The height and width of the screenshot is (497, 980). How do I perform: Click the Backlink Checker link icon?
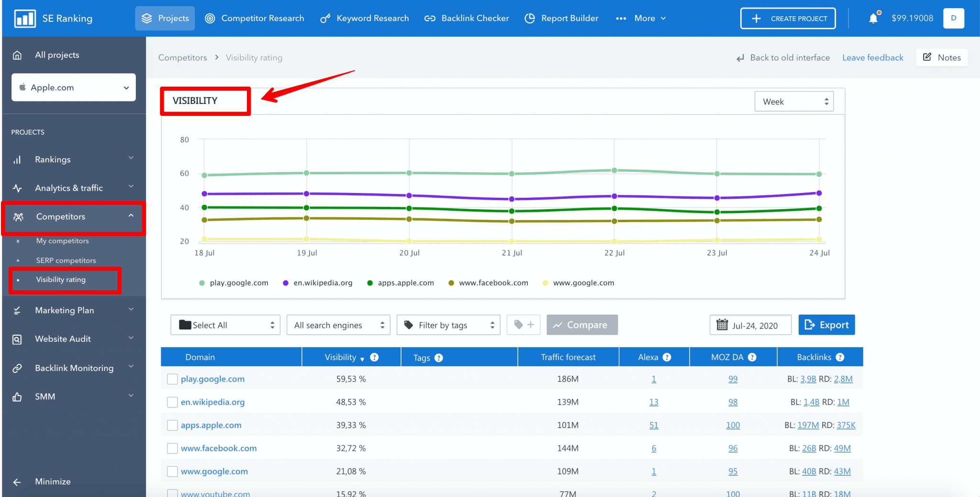coord(430,18)
